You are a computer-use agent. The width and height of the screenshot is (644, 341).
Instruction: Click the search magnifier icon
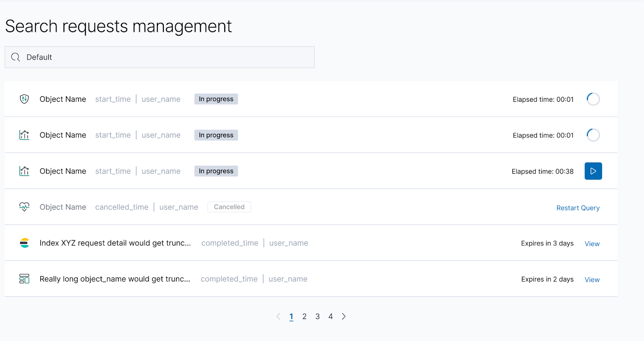(16, 57)
